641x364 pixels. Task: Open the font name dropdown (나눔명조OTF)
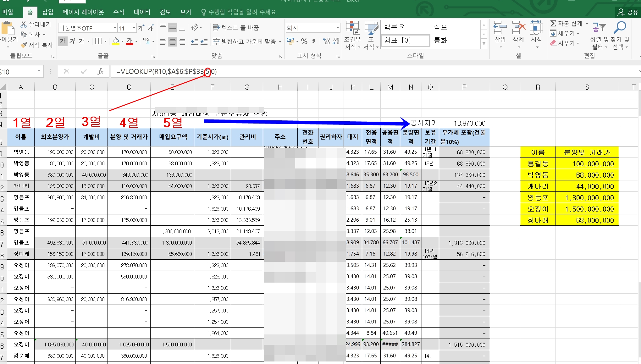click(115, 28)
